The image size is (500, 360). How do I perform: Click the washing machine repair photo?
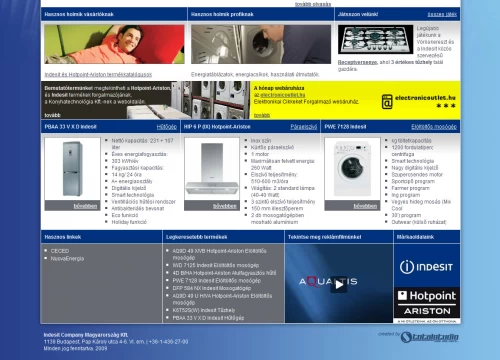[x=261, y=44]
